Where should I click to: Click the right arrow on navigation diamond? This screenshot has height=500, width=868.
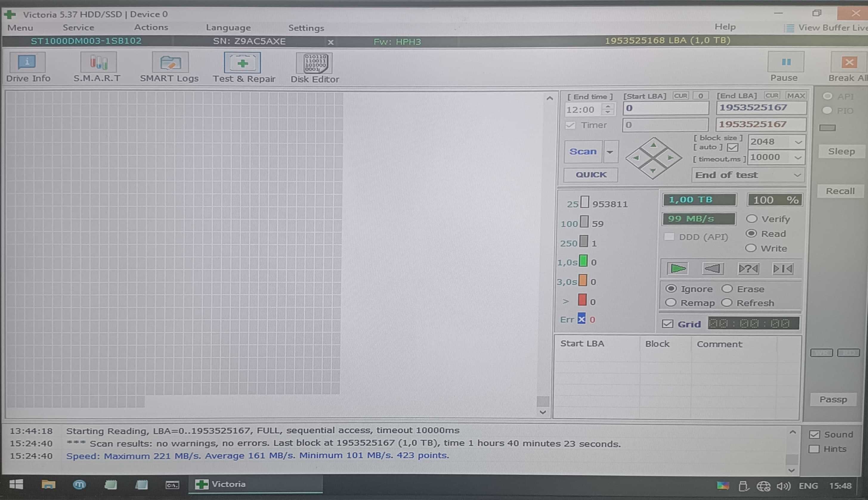point(670,158)
